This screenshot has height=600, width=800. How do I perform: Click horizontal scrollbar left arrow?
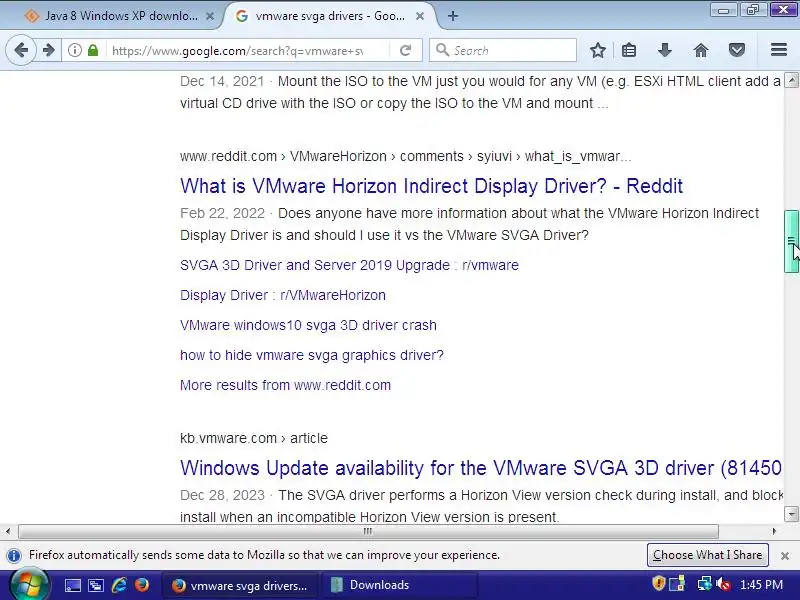tap(8, 532)
